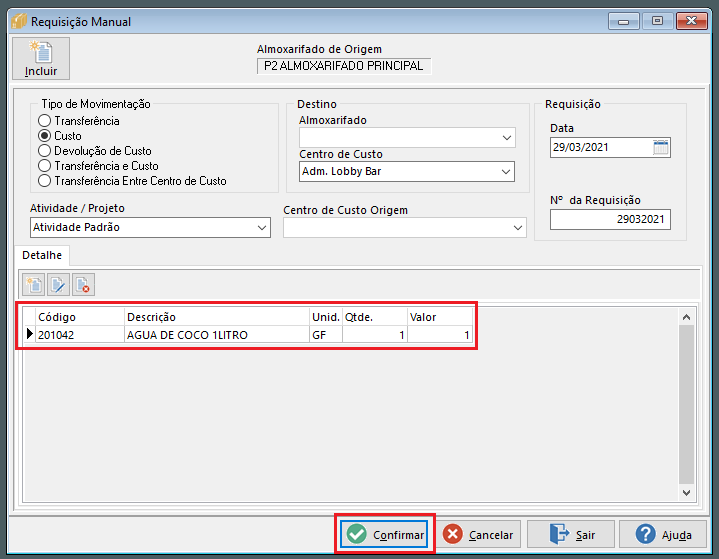Select the GF unit cell
The height and width of the screenshot is (559, 719).
pos(326,335)
